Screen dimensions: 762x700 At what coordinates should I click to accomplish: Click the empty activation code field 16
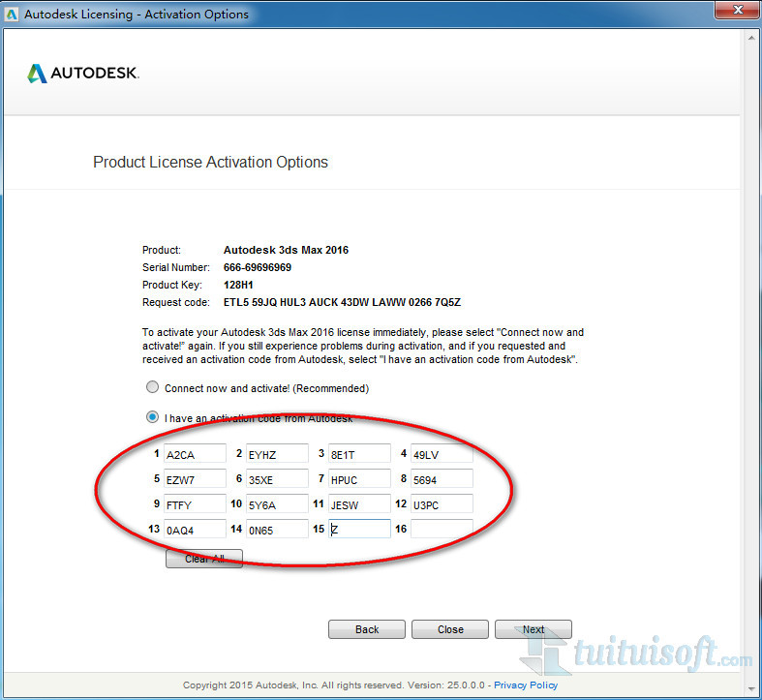441,530
